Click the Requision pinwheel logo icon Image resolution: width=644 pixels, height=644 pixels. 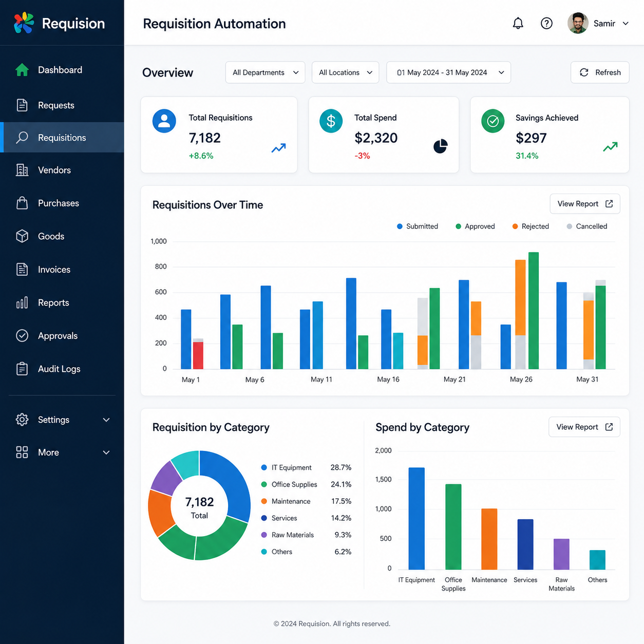coord(24,23)
